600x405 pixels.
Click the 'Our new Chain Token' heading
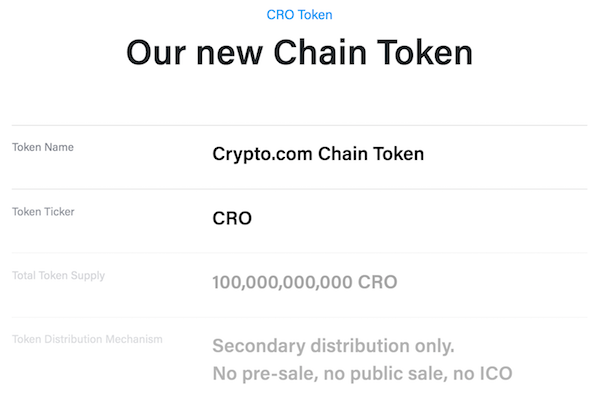300,52
